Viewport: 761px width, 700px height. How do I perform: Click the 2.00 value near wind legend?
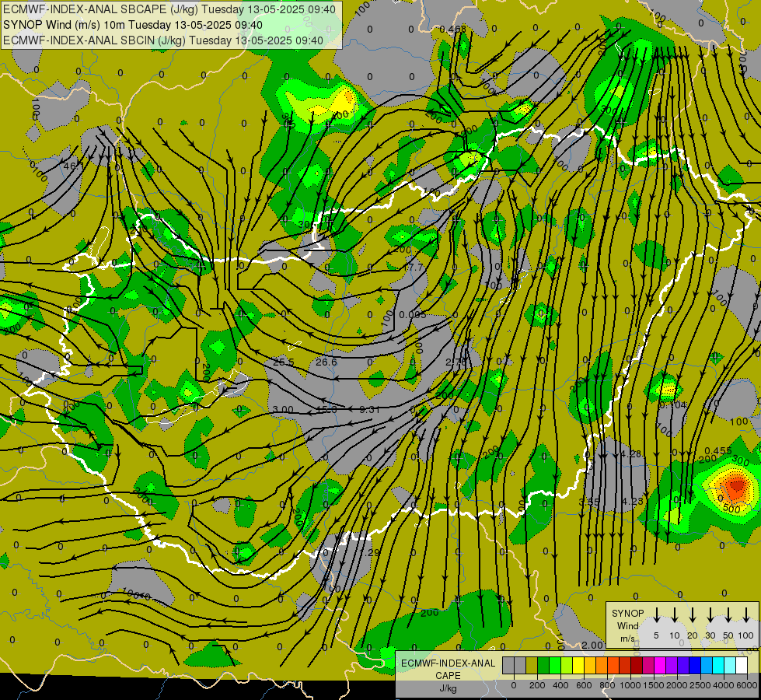pyautogui.click(x=592, y=645)
